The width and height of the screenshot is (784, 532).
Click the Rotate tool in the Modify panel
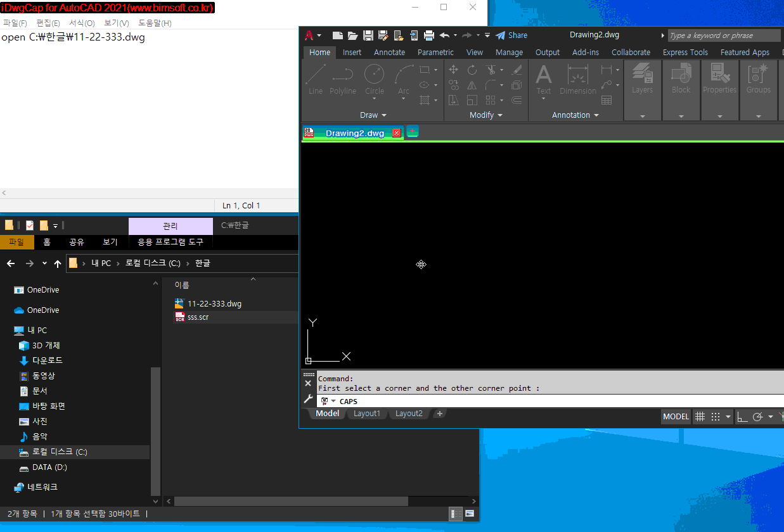coord(472,70)
